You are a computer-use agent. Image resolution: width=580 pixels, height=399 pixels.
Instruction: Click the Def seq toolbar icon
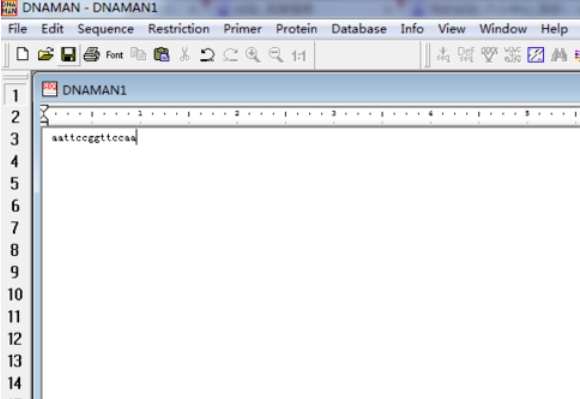point(466,55)
